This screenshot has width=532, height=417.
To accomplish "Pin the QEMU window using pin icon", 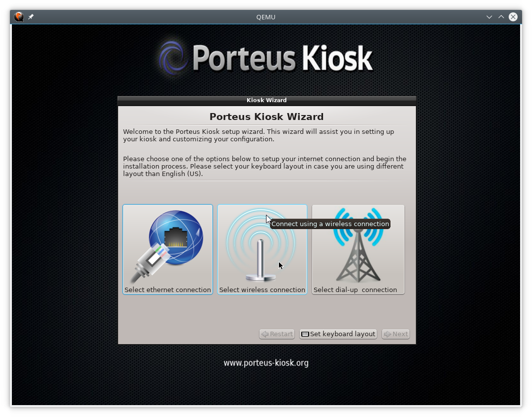I will pos(31,17).
